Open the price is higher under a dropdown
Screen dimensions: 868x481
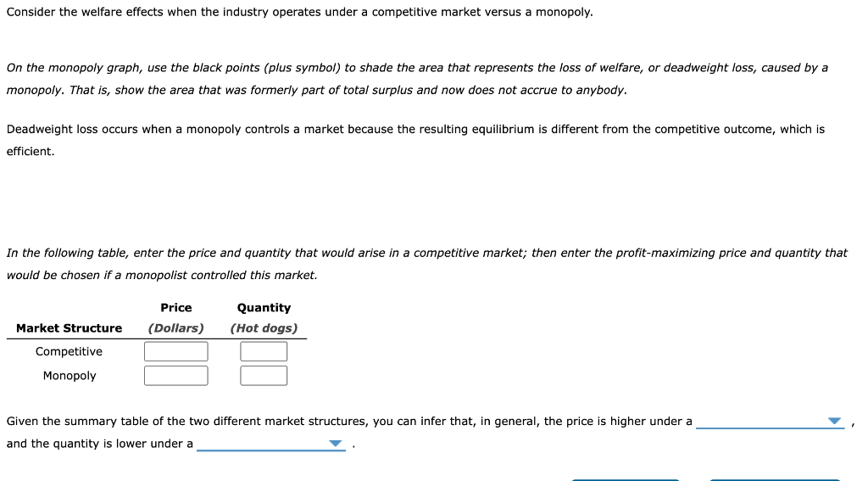point(770,421)
